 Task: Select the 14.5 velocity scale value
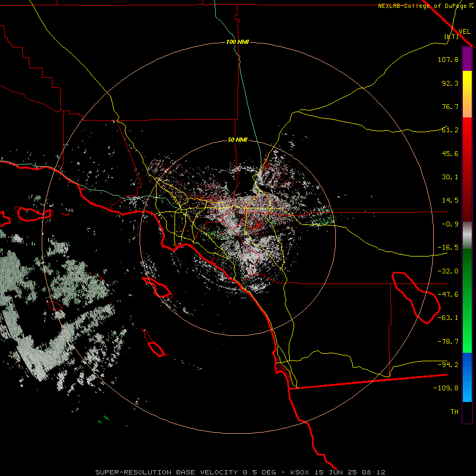click(450, 200)
